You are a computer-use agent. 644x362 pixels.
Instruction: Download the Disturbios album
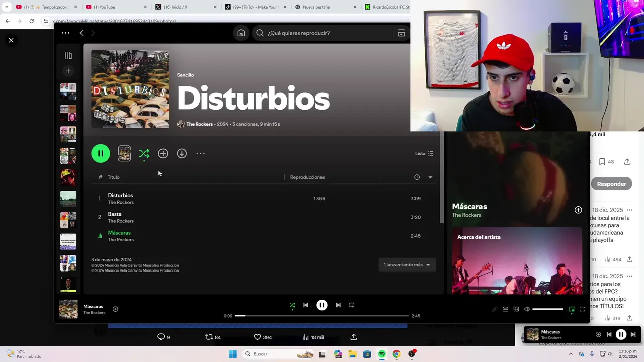coord(182,153)
